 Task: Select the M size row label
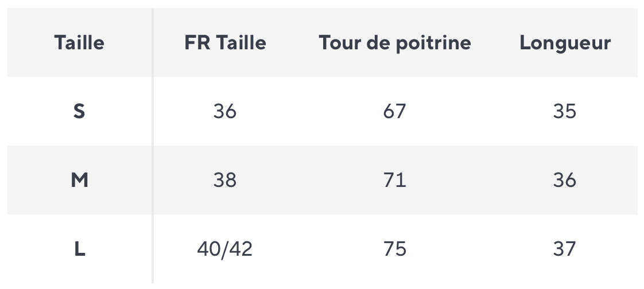point(79,180)
